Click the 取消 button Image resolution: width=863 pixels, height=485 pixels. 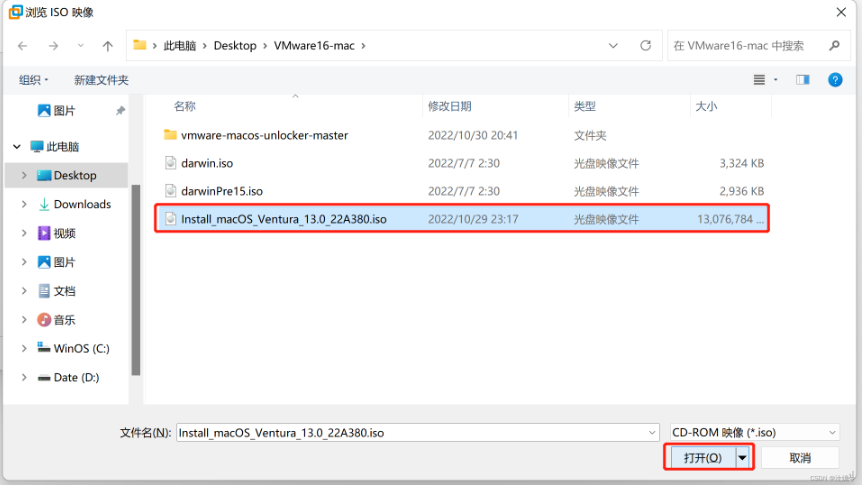[800, 458]
